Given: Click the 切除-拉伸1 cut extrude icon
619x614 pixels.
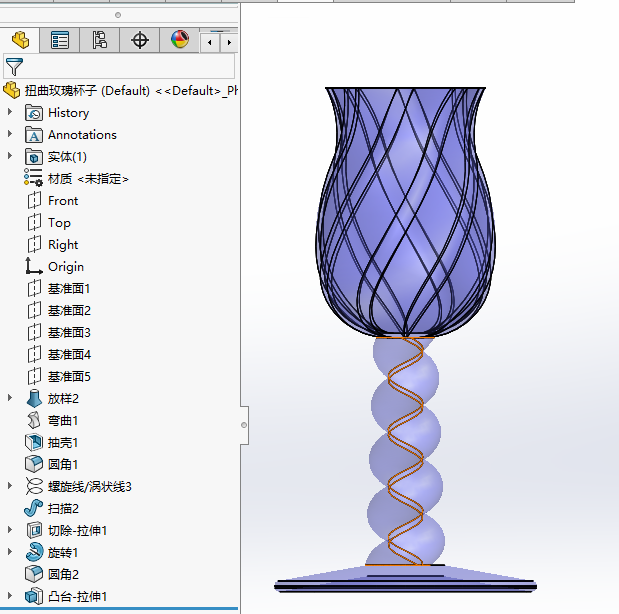Looking at the screenshot, I should tap(34, 530).
